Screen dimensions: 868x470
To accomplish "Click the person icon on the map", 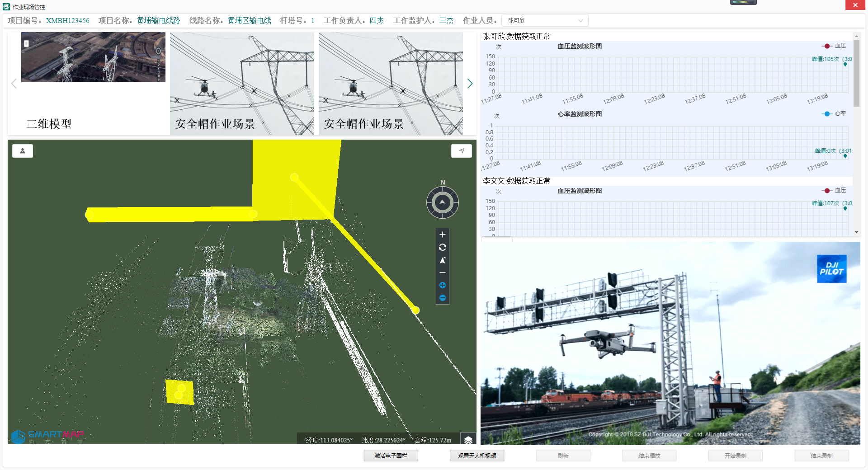I will point(23,151).
